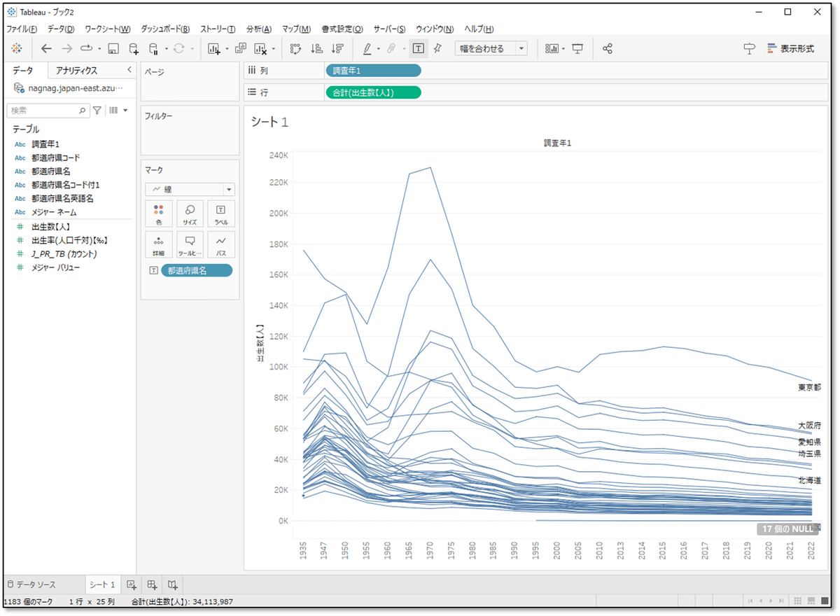Screen dimensions: 840x616
Task: Select the 都道府県名英語名 field
Action: coord(63,198)
